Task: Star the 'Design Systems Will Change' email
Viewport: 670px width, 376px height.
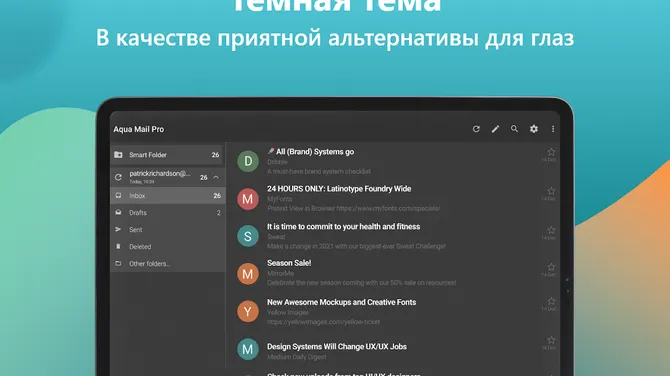Action: point(551,340)
